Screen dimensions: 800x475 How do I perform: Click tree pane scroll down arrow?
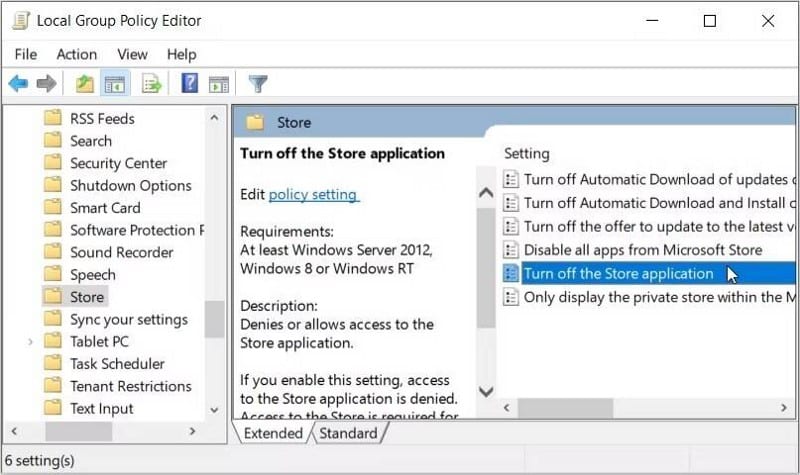214,410
